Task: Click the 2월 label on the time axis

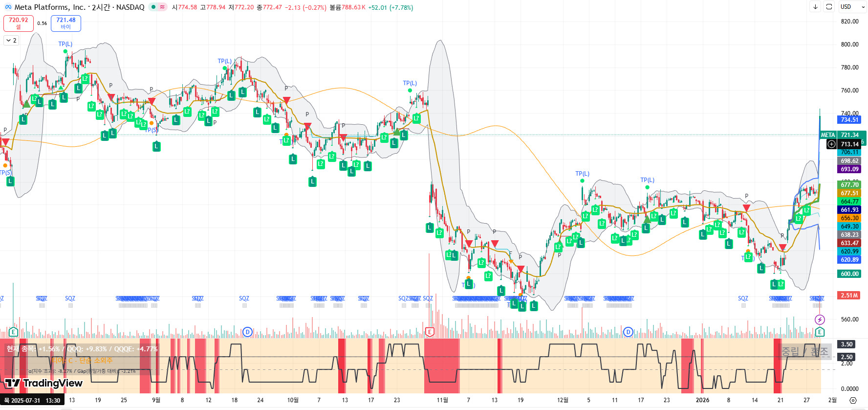Action: 832,400
